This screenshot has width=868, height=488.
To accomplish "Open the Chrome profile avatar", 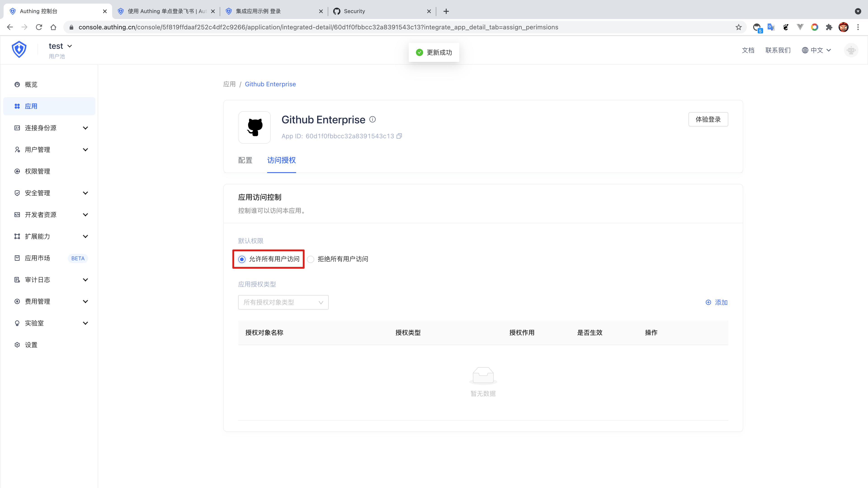I will click(x=843, y=27).
